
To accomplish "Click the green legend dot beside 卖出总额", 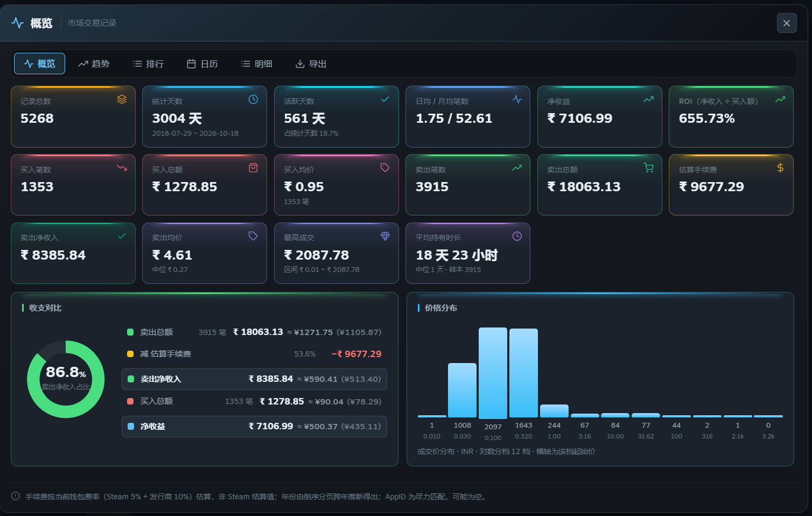I will 130,332.
